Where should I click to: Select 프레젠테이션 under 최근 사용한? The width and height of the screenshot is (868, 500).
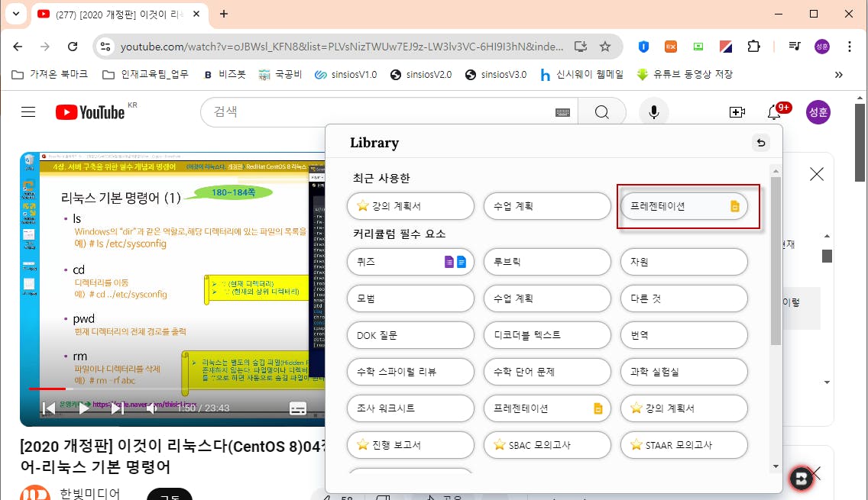click(x=684, y=206)
